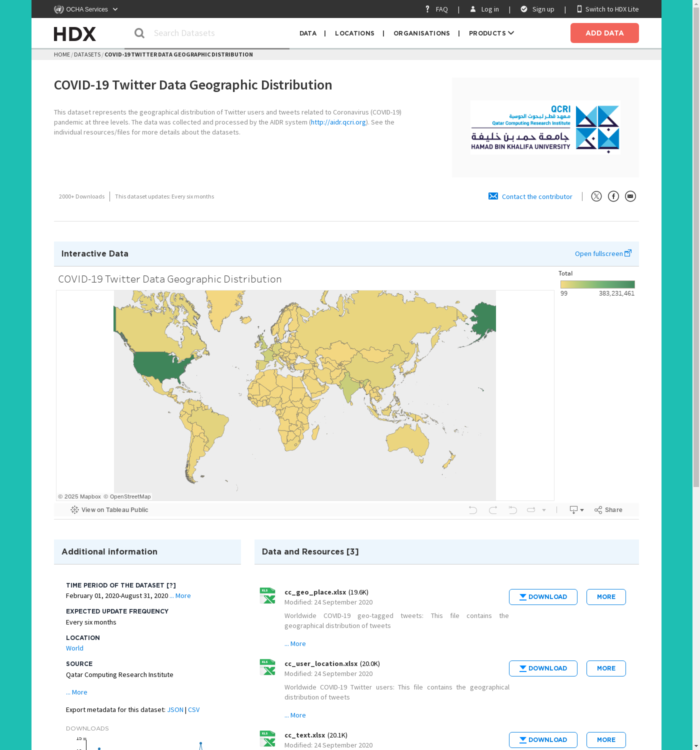The image size is (700, 750).
Task: Click Open fullscreen link
Action: coord(598,253)
